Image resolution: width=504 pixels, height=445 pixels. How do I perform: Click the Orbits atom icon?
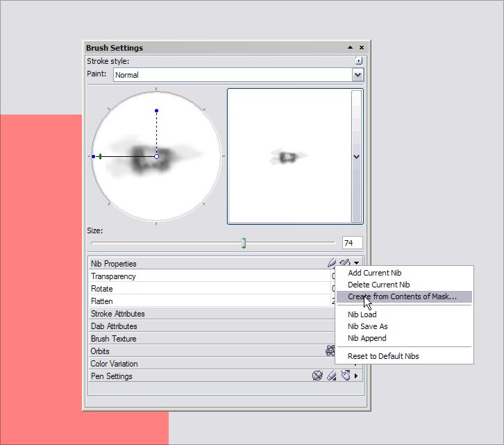tap(330, 351)
